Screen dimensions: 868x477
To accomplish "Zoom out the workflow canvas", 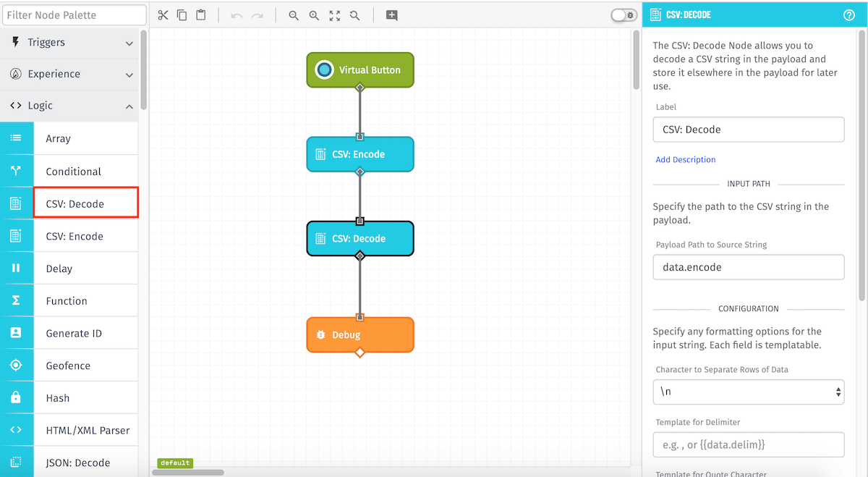I will click(294, 15).
